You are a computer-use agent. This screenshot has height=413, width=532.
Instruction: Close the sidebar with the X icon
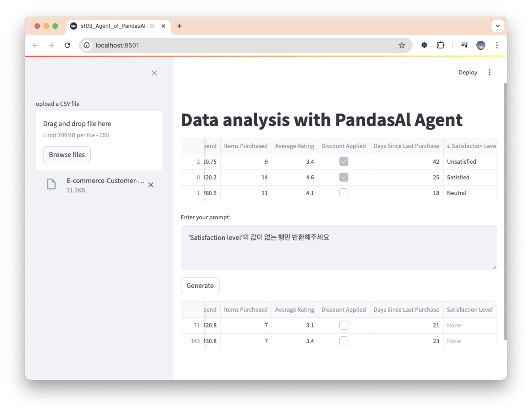point(154,73)
